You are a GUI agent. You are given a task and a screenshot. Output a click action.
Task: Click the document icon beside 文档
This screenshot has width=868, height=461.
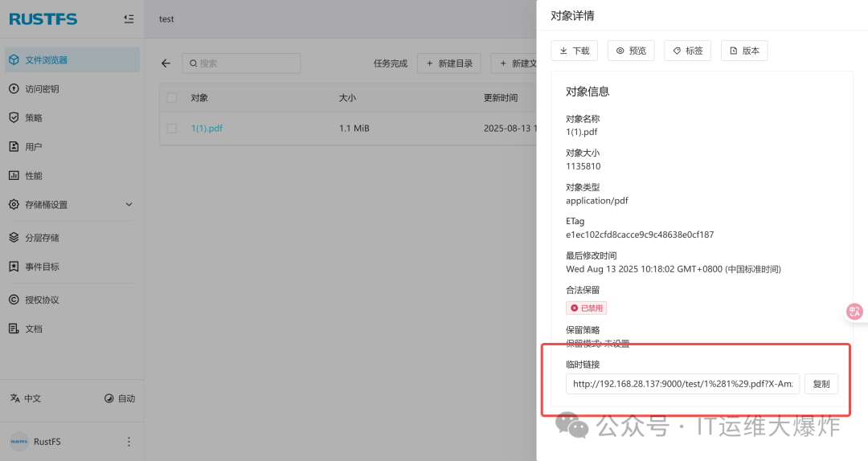(x=14, y=328)
